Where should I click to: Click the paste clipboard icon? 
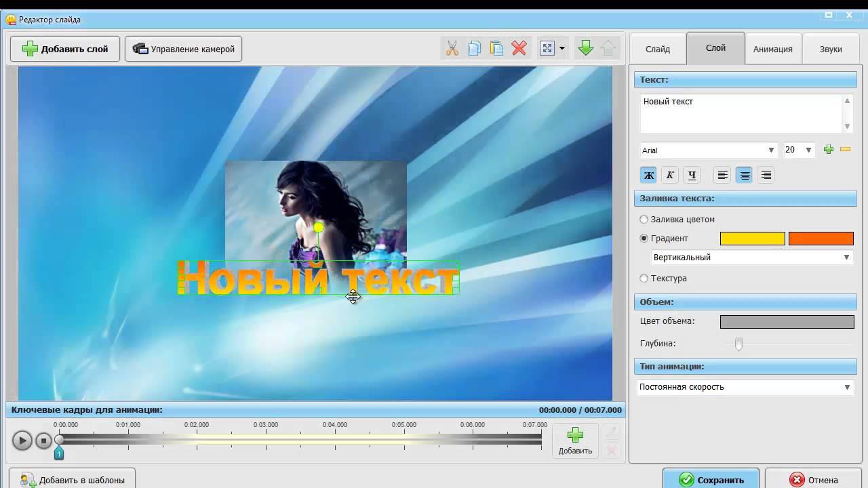pos(496,48)
